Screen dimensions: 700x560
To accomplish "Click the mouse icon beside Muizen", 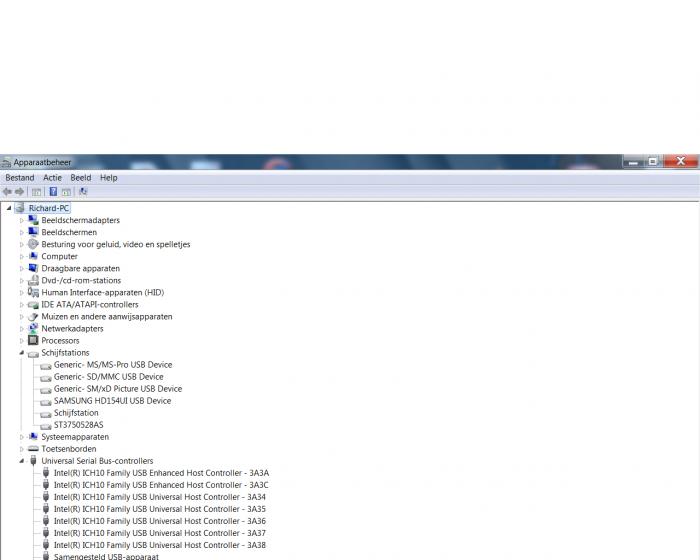I will 33,316.
